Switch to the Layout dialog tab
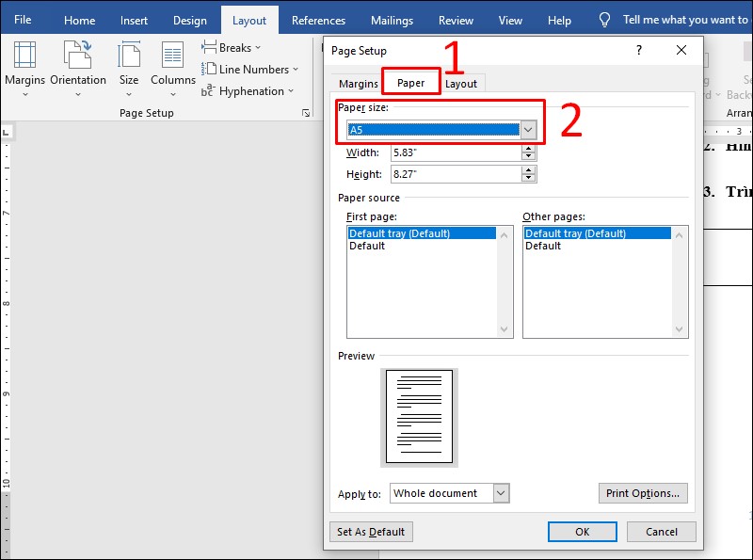The width and height of the screenshot is (753, 560). [x=461, y=84]
